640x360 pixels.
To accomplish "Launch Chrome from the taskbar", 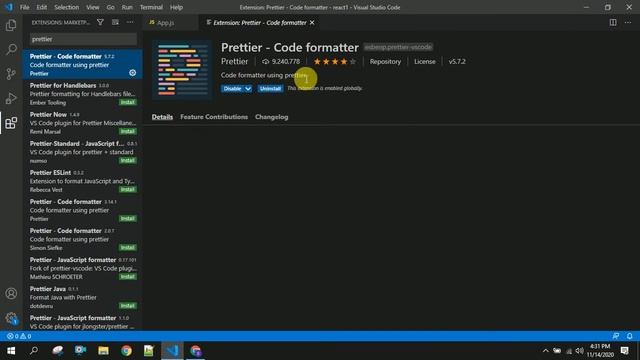I will (x=127, y=351).
